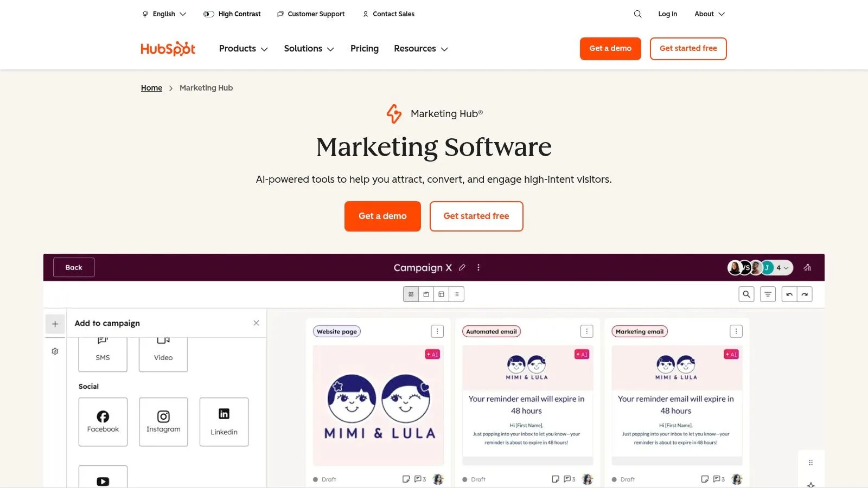Select the Facebook social tile
Viewport: 868px width, 488px height.
(x=103, y=422)
